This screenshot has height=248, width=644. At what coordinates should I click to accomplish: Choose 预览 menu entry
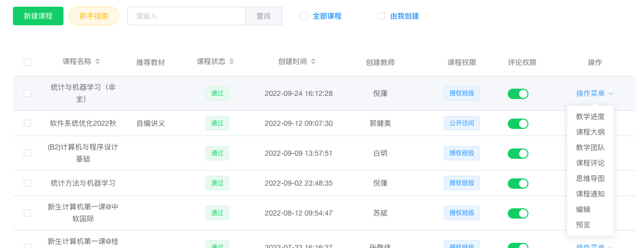583,225
